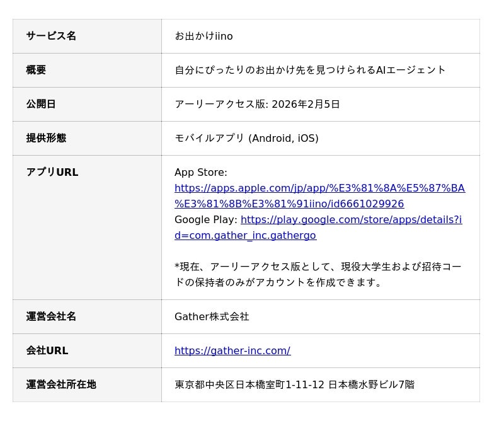Click the モバイルアプリ (Android, iOS) text
The image size is (504, 421).
(x=246, y=139)
